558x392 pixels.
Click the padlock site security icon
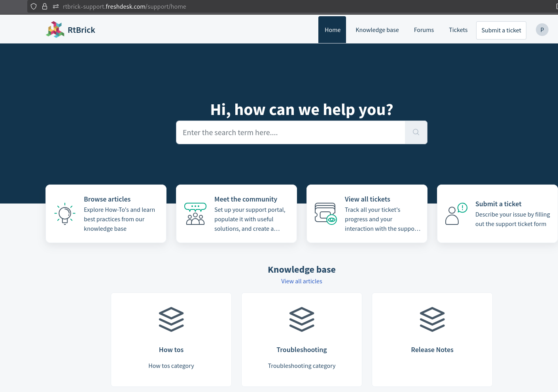45,6
